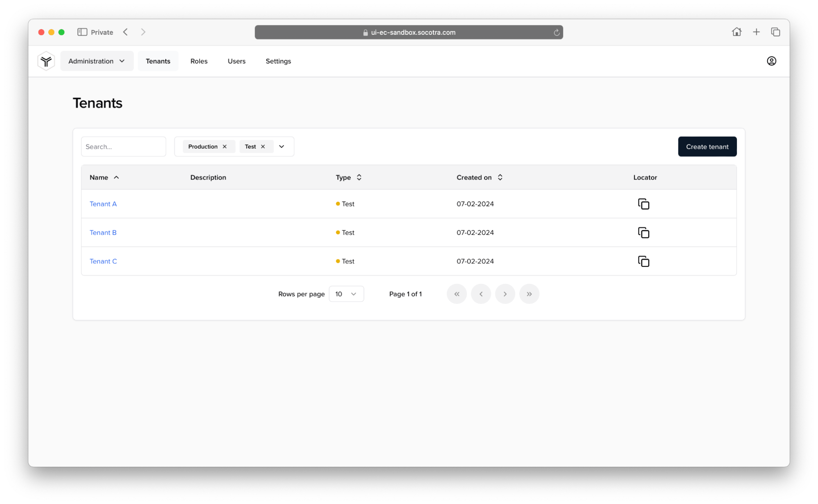Switch to the Users tab

(237, 61)
